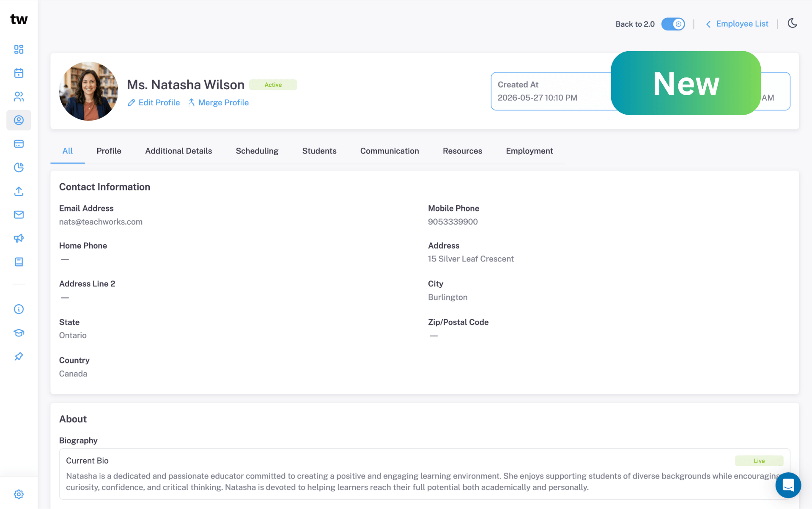Select the employee profile circle icon in the sidebar
Image resolution: width=812 pixels, height=509 pixels.
(19, 120)
